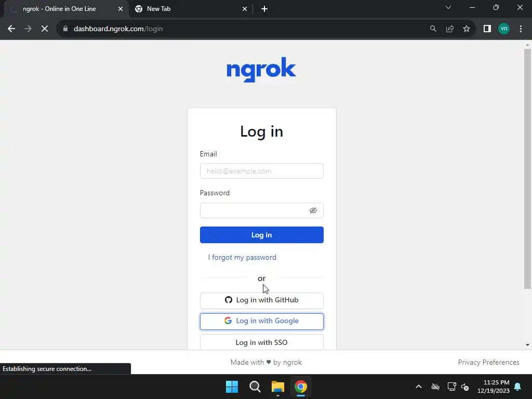
Task: Stop page loading with X icon
Action: [45, 29]
